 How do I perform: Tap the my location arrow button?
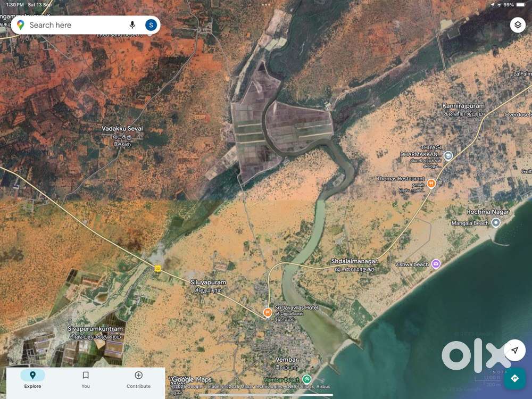[514, 350]
